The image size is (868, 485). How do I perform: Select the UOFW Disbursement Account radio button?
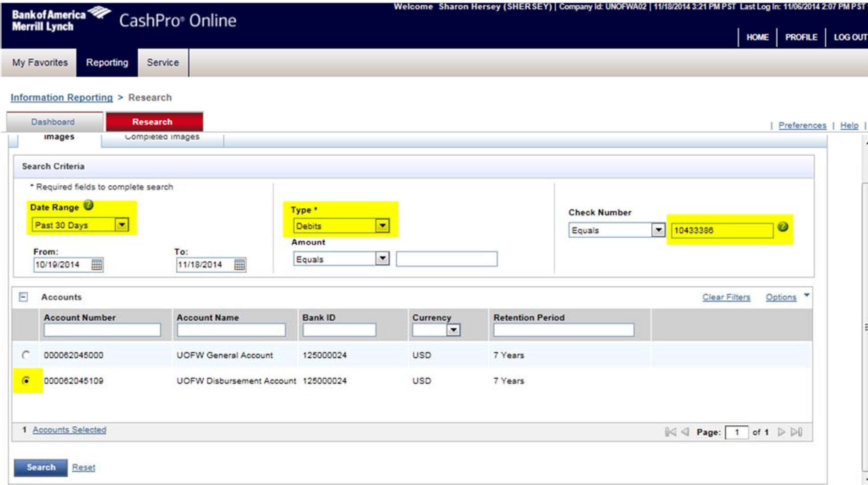click(28, 380)
